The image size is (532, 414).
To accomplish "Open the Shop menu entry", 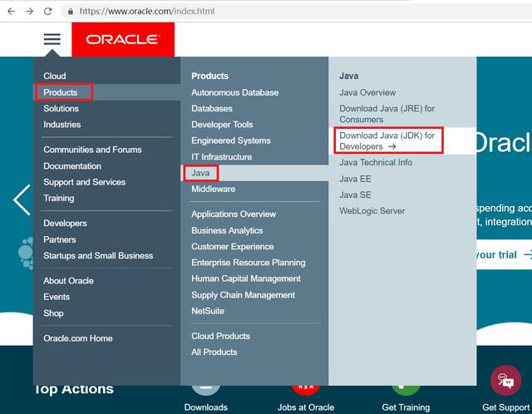I will 53,313.
